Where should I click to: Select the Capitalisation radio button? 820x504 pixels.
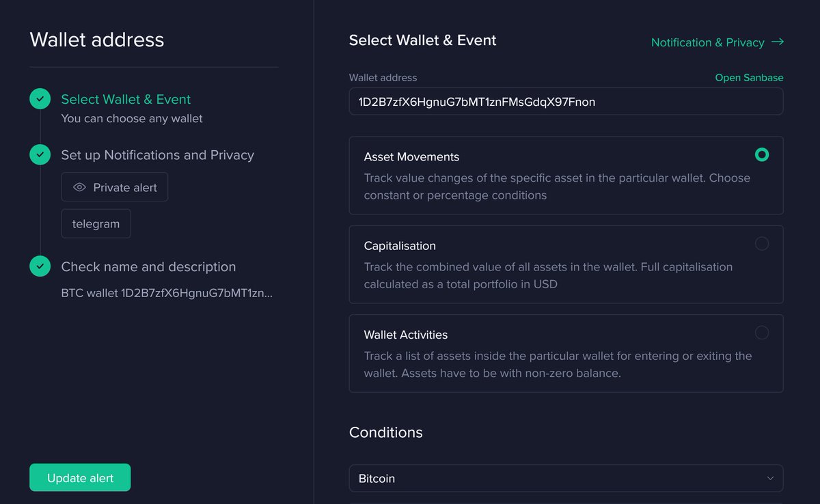click(x=761, y=244)
